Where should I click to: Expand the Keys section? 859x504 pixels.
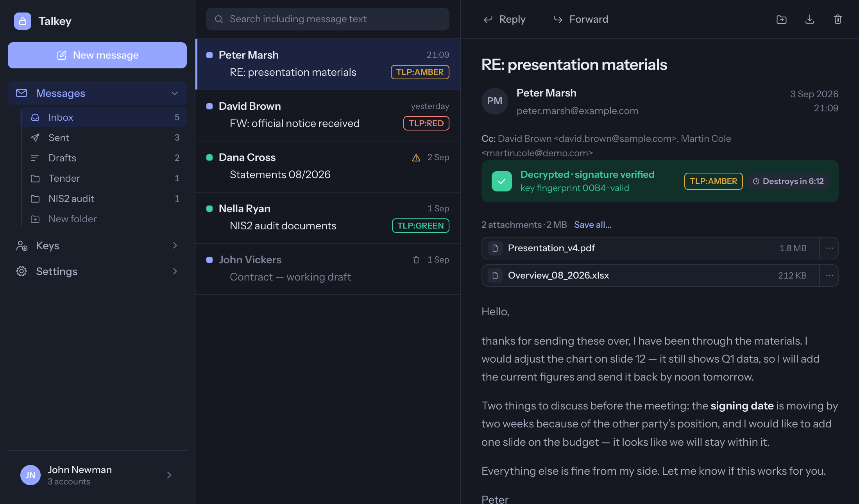[175, 245]
